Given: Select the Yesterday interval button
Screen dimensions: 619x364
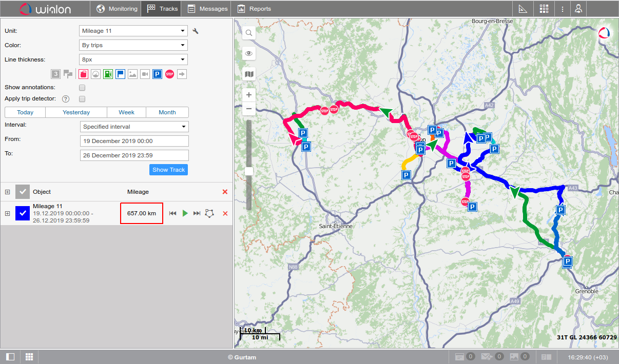Looking at the screenshot, I should tap(76, 112).
